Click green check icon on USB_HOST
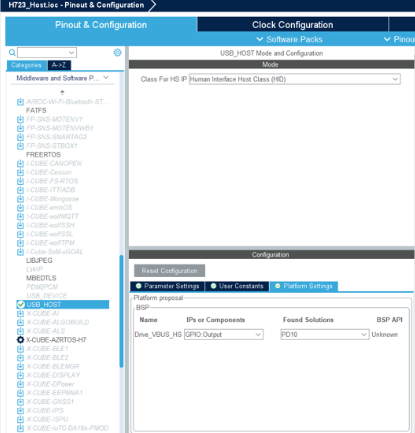 point(21,305)
